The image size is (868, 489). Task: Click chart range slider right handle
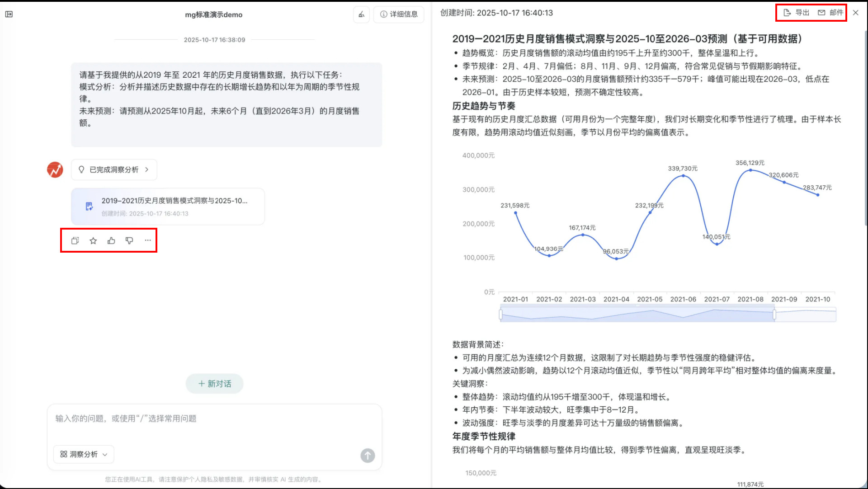click(x=774, y=315)
